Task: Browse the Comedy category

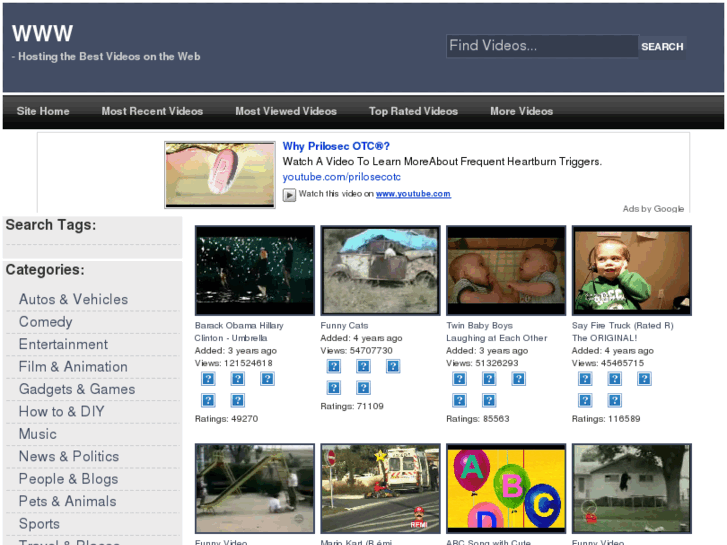Action: coord(45,321)
